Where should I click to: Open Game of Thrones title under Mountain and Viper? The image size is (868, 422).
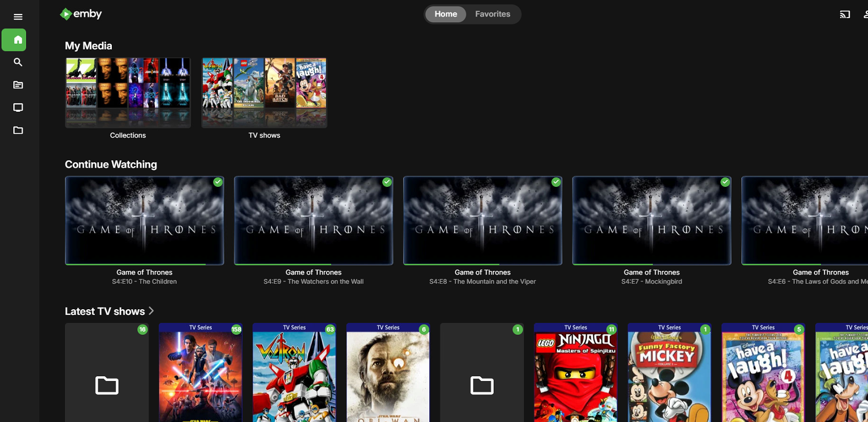(482, 272)
